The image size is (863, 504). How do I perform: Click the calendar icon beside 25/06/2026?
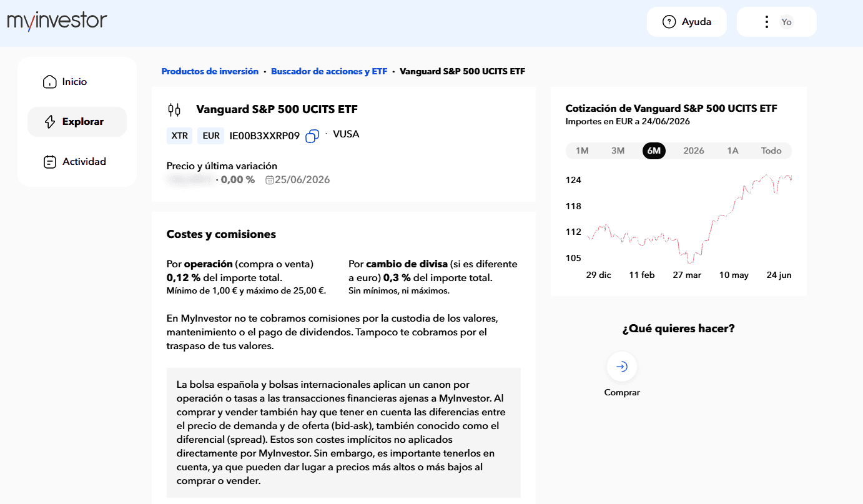[x=270, y=180]
